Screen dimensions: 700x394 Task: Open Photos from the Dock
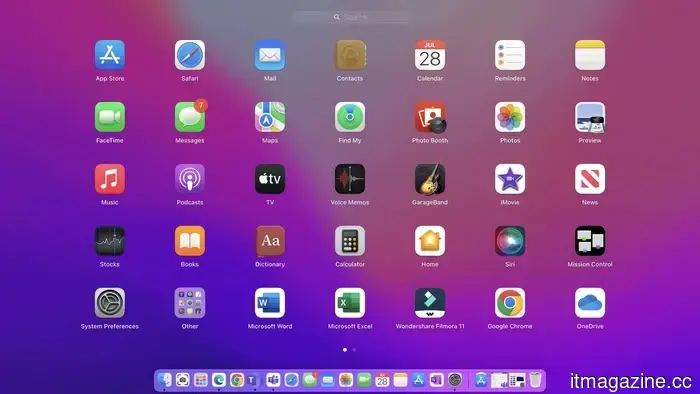346,380
